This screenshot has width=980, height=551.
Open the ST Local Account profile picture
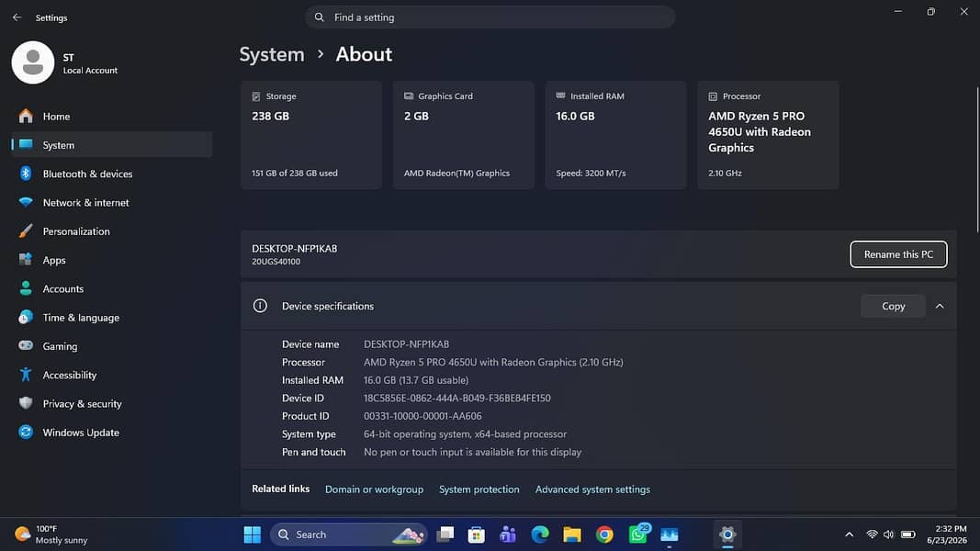(33, 62)
